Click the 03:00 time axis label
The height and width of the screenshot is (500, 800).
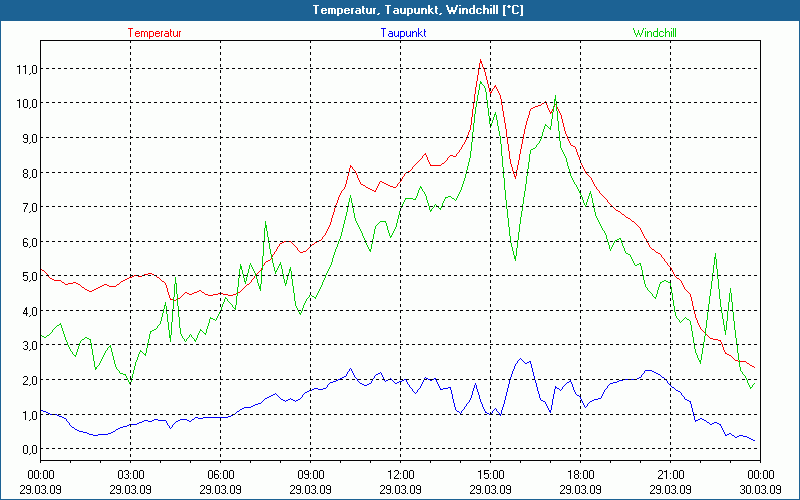tap(131, 475)
